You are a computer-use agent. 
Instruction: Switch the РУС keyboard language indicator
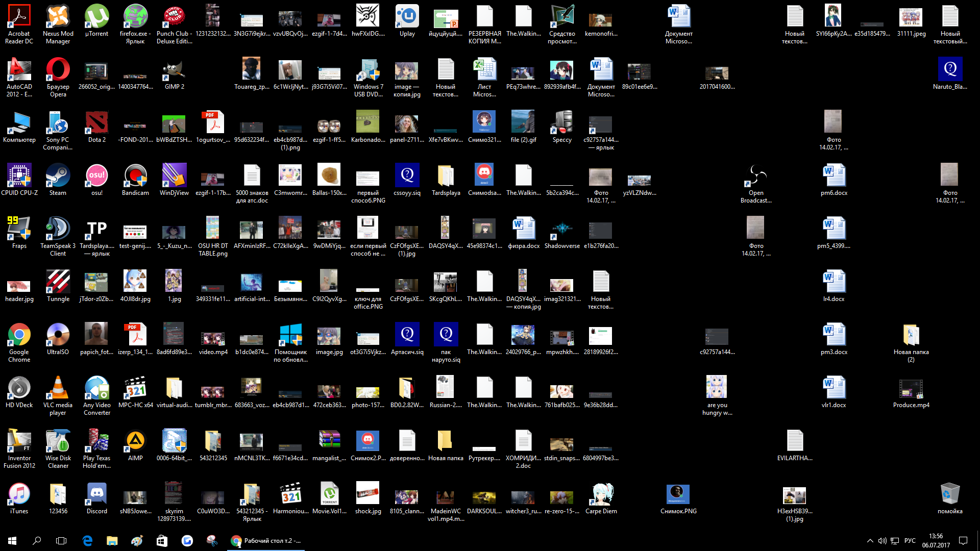coord(910,541)
